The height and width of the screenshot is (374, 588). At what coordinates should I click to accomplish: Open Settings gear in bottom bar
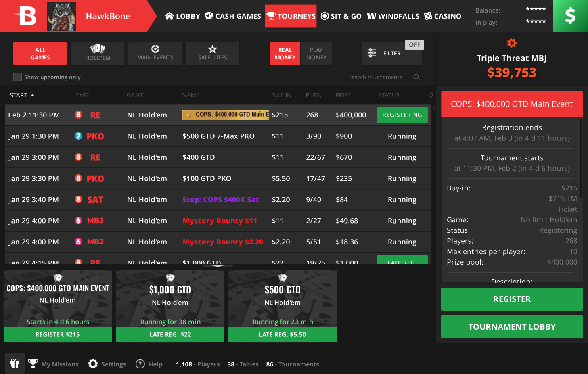(93, 364)
